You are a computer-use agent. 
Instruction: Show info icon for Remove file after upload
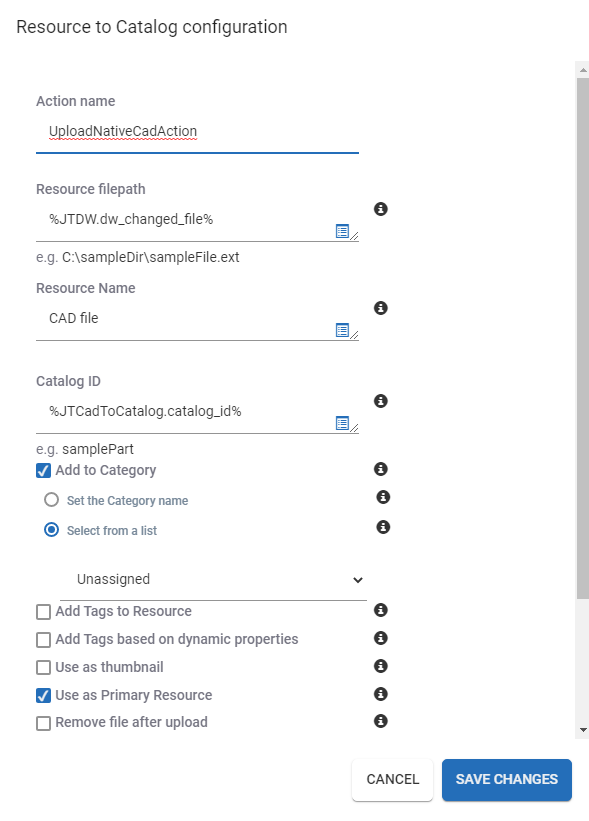(x=381, y=721)
